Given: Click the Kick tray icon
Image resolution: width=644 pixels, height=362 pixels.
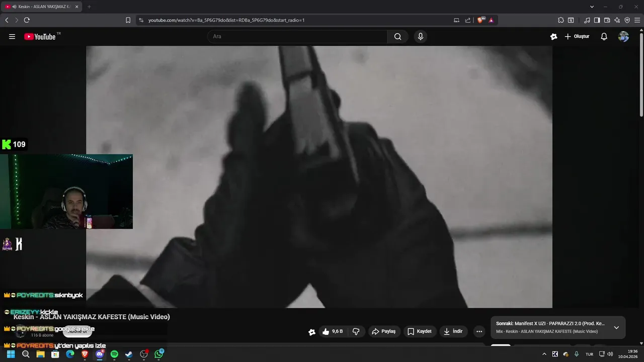Looking at the screenshot, I should click(x=555, y=354).
